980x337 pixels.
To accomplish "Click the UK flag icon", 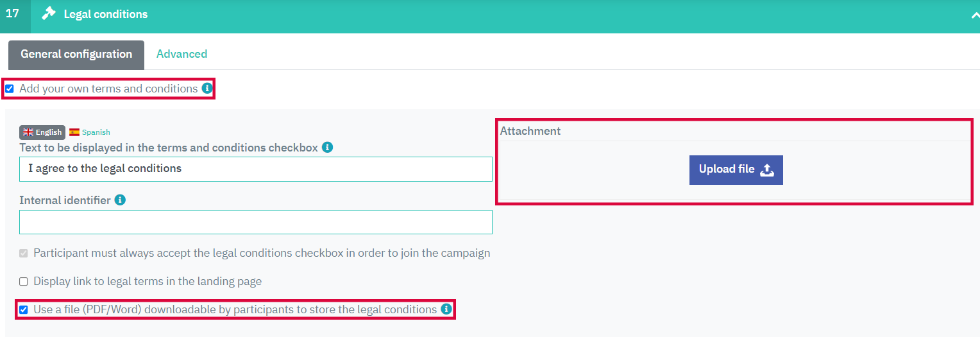I will point(28,132).
